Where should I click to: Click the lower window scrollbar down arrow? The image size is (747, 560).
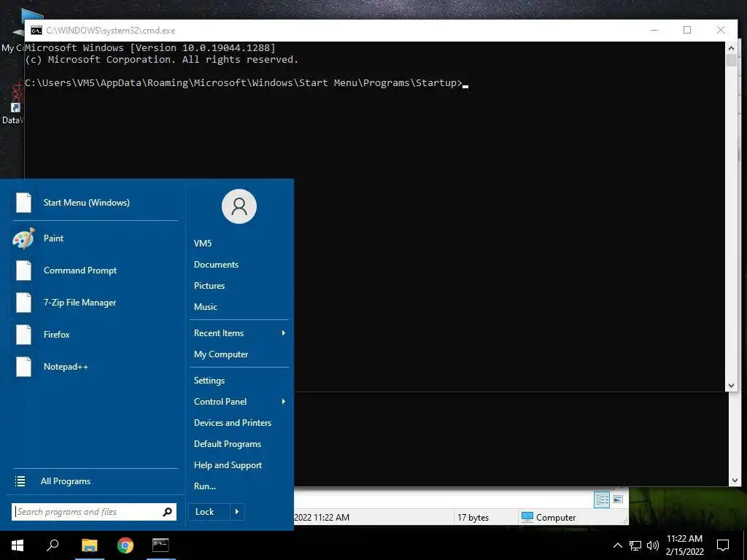[x=735, y=481]
